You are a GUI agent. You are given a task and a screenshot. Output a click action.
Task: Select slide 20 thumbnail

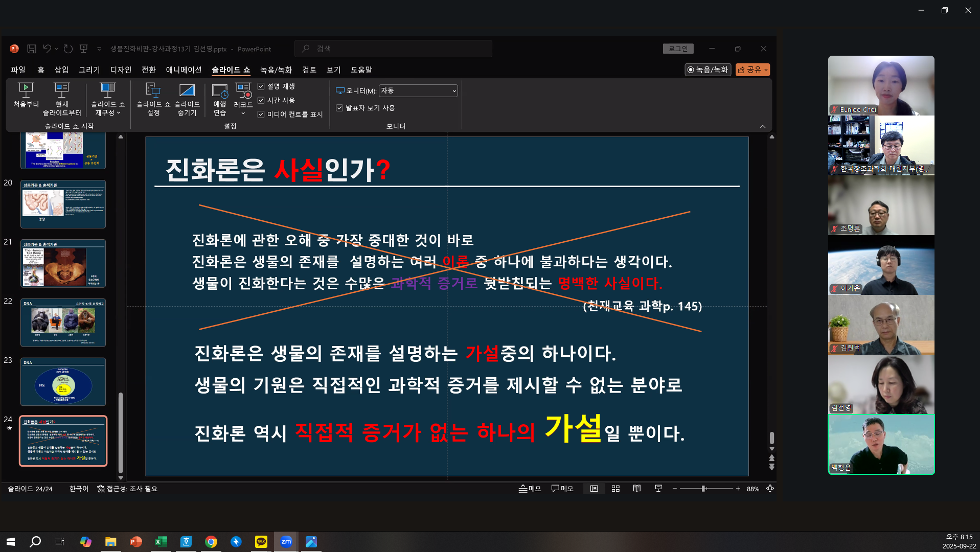click(x=63, y=204)
